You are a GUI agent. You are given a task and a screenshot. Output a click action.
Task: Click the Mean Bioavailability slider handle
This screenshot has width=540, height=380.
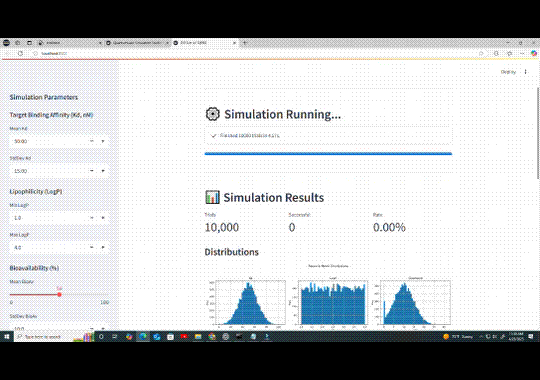pos(59,295)
